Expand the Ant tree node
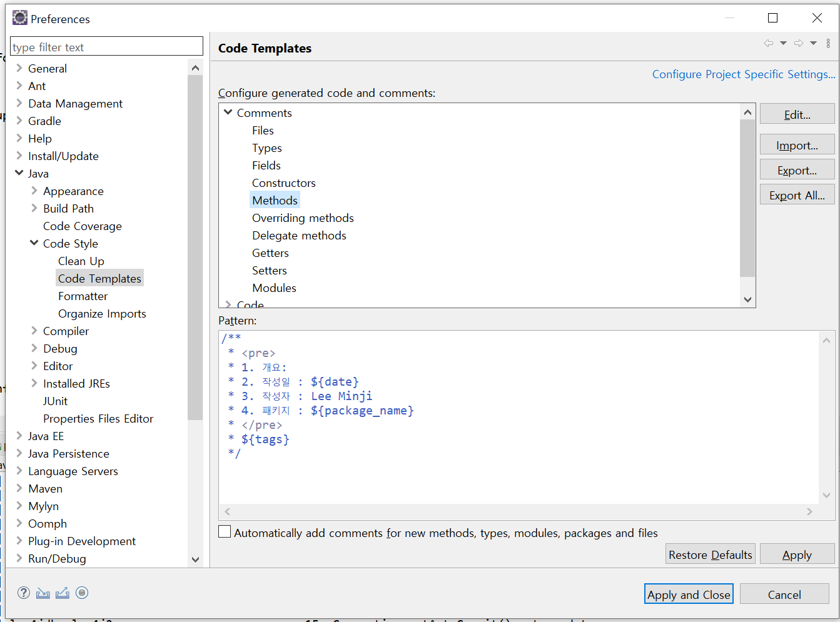Image resolution: width=840 pixels, height=622 pixels. pyautogui.click(x=19, y=86)
